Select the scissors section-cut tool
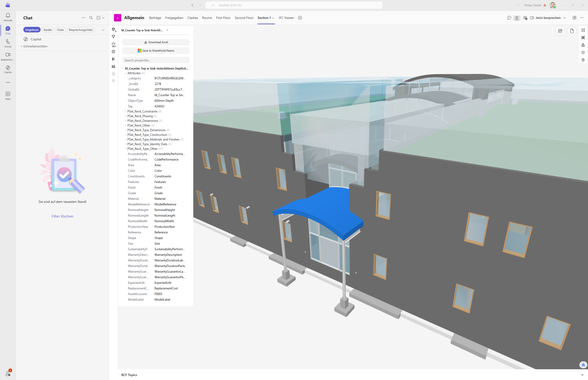The width and height of the screenshot is (588, 380). tap(113, 59)
